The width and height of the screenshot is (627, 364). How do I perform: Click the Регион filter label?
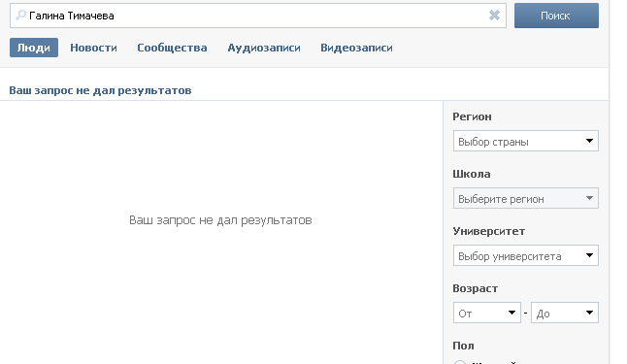tap(472, 116)
